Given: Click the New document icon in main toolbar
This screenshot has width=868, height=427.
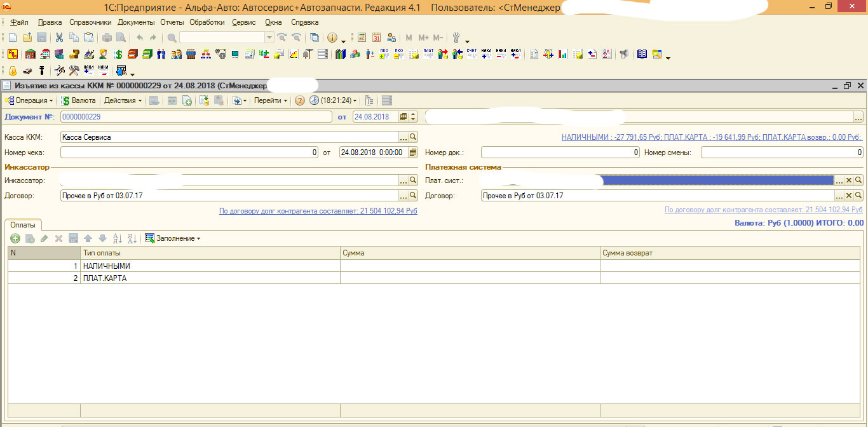Looking at the screenshot, I should coord(13,37).
